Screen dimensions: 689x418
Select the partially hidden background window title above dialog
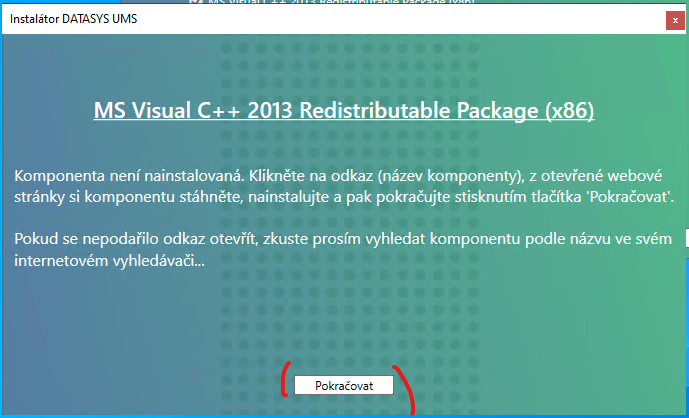click(x=330, y=3)
